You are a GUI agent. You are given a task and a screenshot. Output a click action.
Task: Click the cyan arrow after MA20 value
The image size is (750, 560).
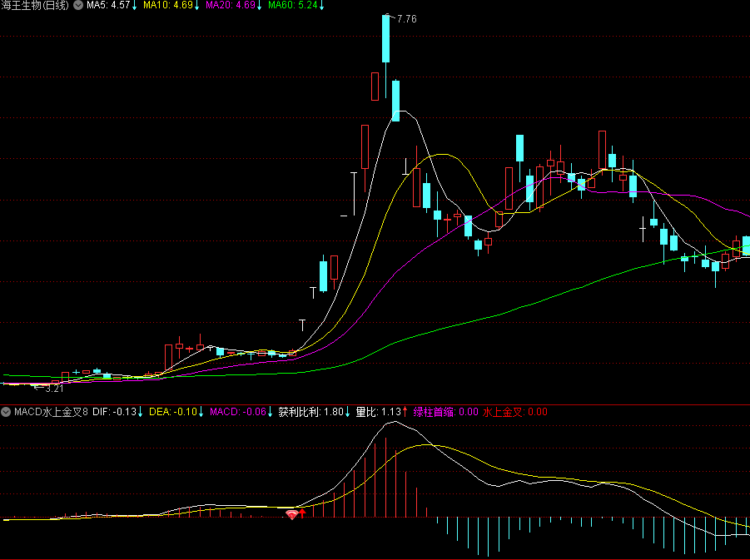coord(259,6)
